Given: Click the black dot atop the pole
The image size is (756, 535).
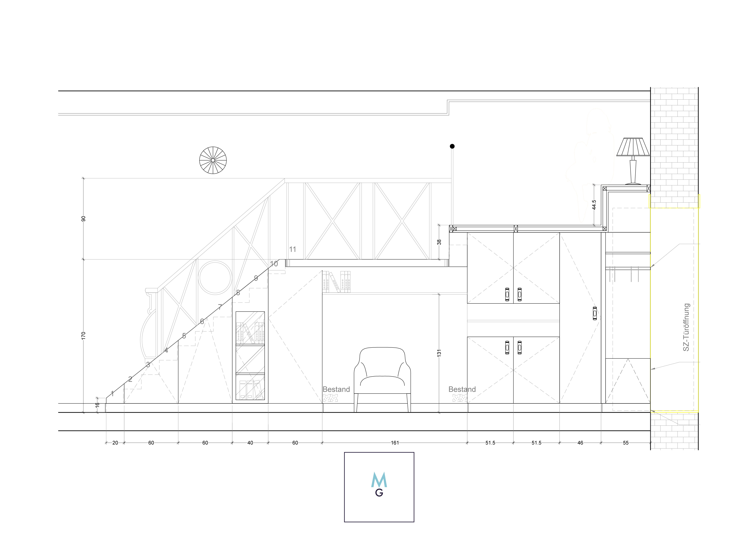Looking at the screenshot, I should pyautogui.click(x=452, y=146).
